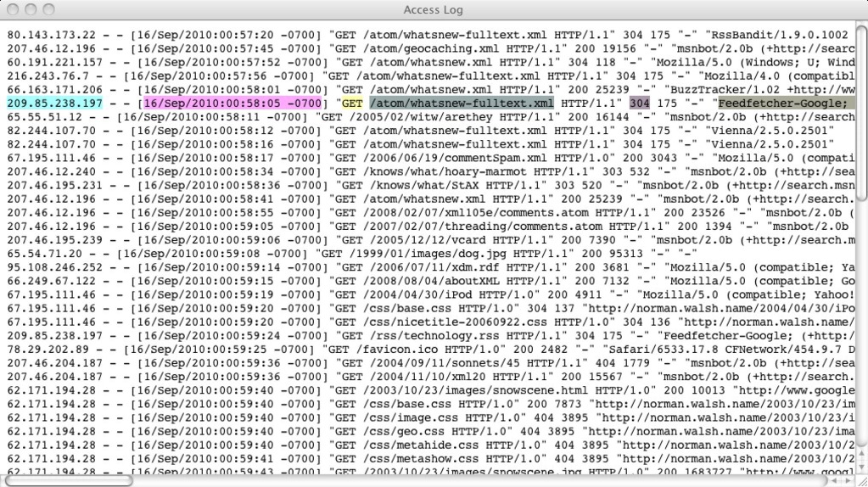This screenshot has height=487, width=868.
Task: Click the scroll down arrow of vertical scrollbar
Action: click(x=862, y=467)
